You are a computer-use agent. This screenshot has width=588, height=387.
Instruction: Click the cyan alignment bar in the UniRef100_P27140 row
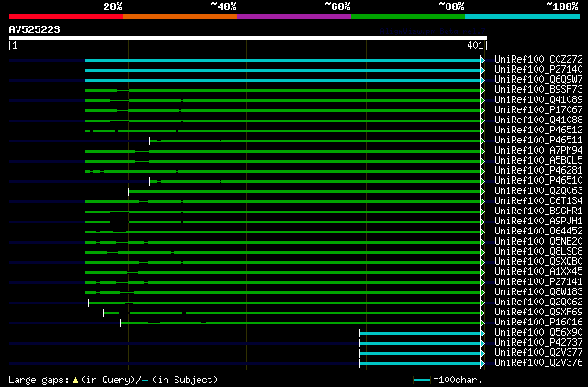click(282, 70)
